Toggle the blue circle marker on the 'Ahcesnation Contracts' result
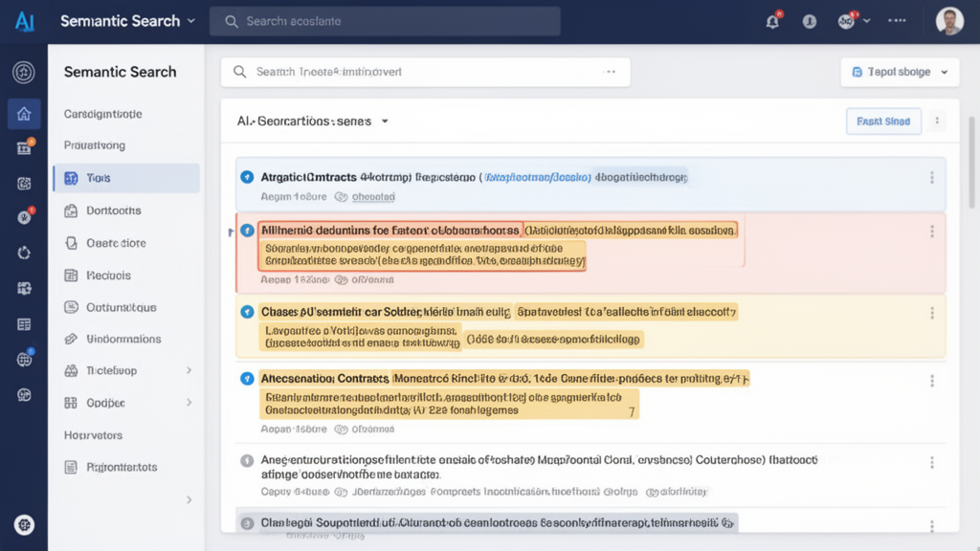980x551 pixels. (247, 379)
